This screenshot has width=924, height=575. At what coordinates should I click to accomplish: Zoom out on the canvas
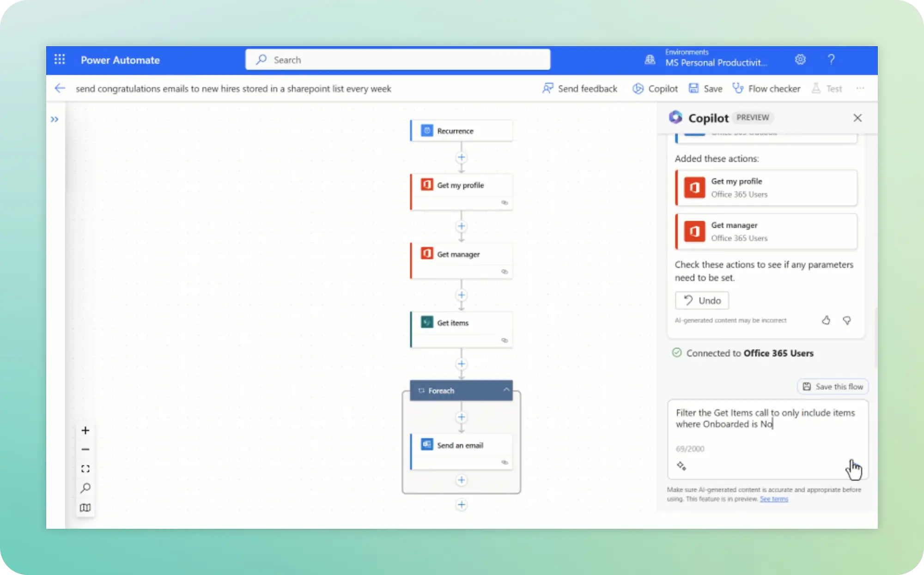[x=85, y=449]
